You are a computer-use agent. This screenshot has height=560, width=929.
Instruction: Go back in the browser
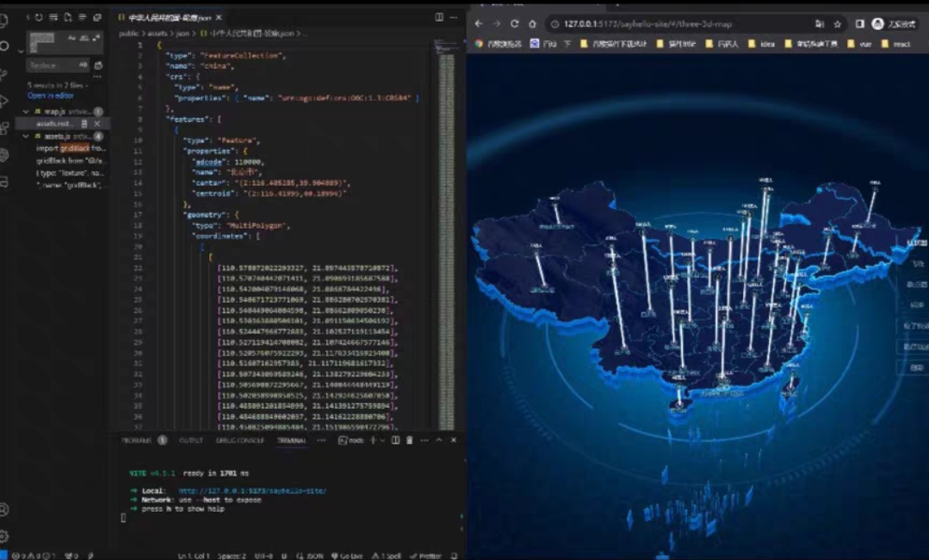[x=479, y=24]
